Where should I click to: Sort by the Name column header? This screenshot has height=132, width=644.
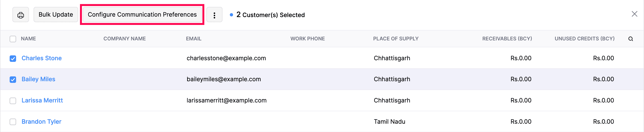[28, 39]
